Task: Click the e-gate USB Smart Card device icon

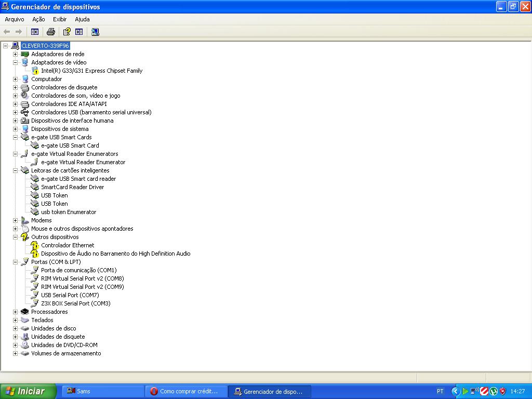Action: 35,145
